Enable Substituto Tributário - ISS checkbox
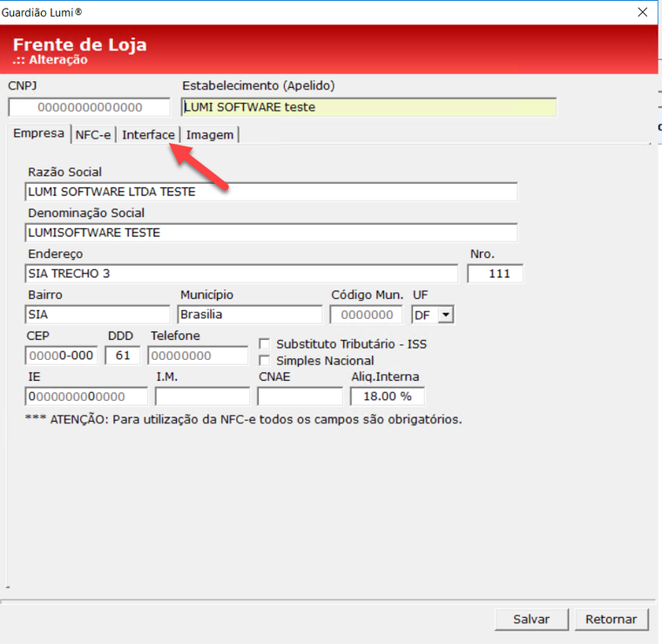Screen dimensions: 662x644 click(x=266, y=344)
